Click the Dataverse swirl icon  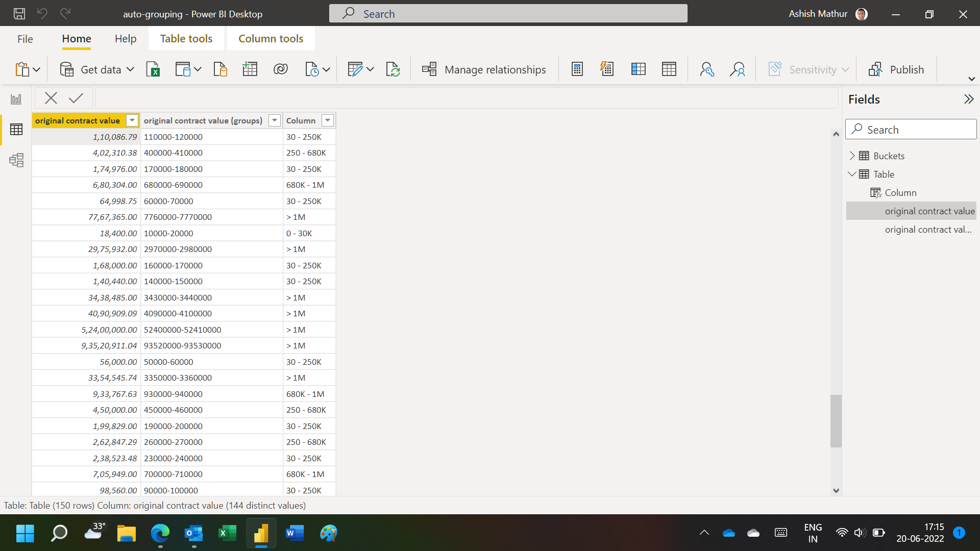[x=281, y=69]
